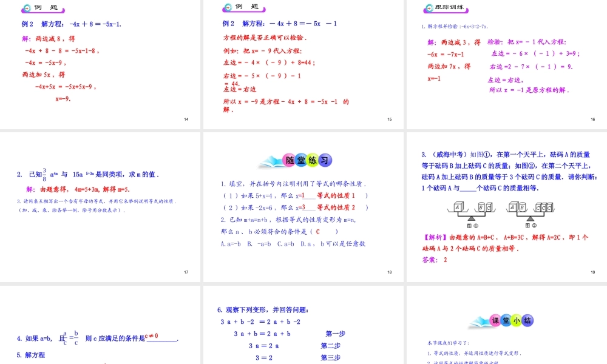Click the 例题 ribbon banner icon on slide 14
Image resolution: width=607 pixels, height=364 pixels.
click(x=42, y=8)
